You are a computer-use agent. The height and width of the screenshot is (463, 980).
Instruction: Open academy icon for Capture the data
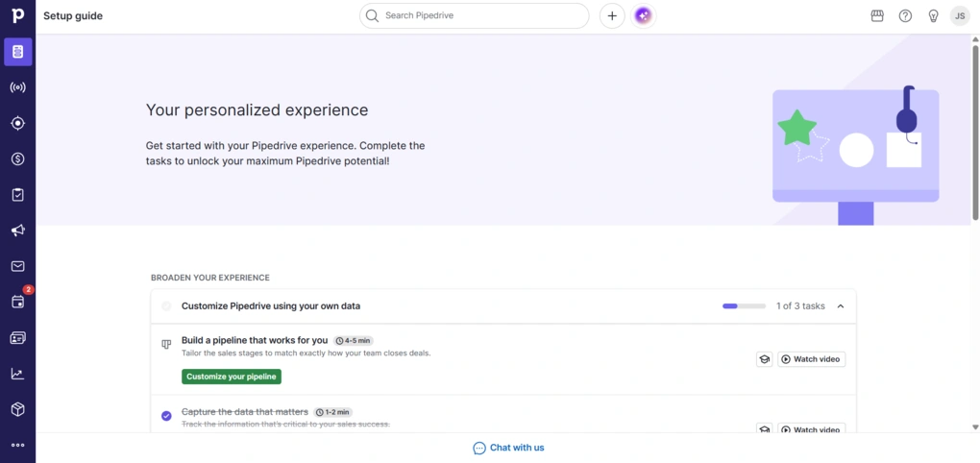(x=764, y=429)
